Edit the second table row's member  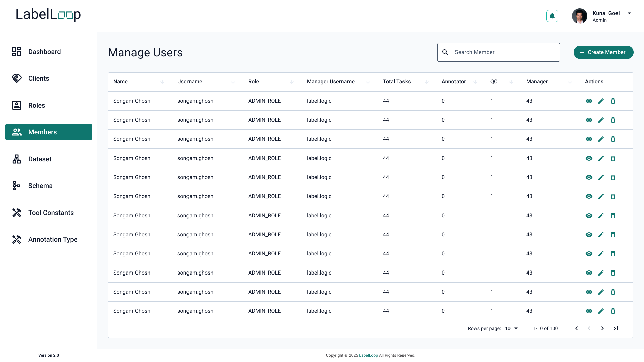point(601,120)
